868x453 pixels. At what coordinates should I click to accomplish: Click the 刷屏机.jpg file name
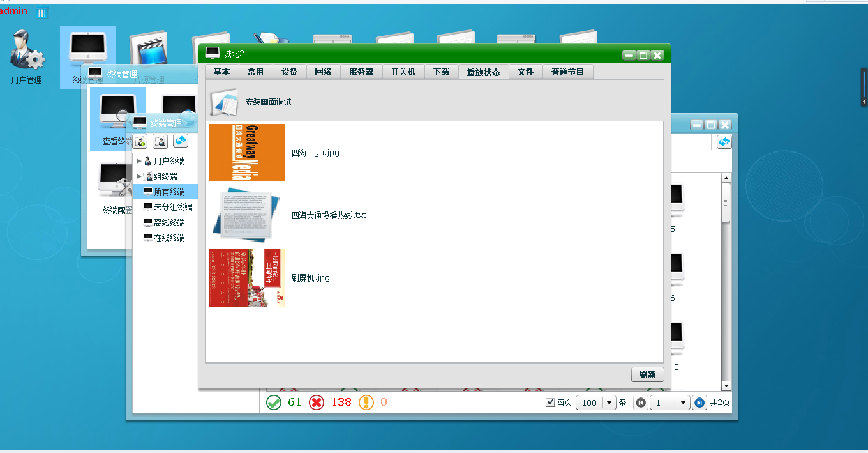[x=310, y=278]
